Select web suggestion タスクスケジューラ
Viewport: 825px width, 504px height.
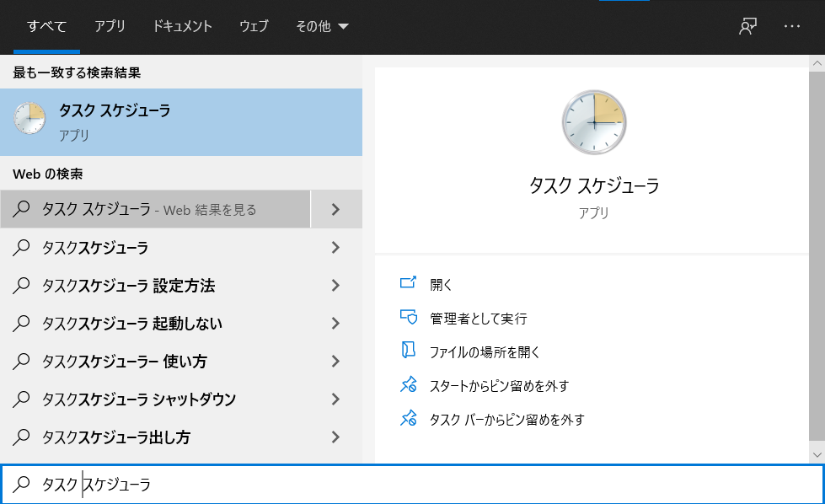155,247
